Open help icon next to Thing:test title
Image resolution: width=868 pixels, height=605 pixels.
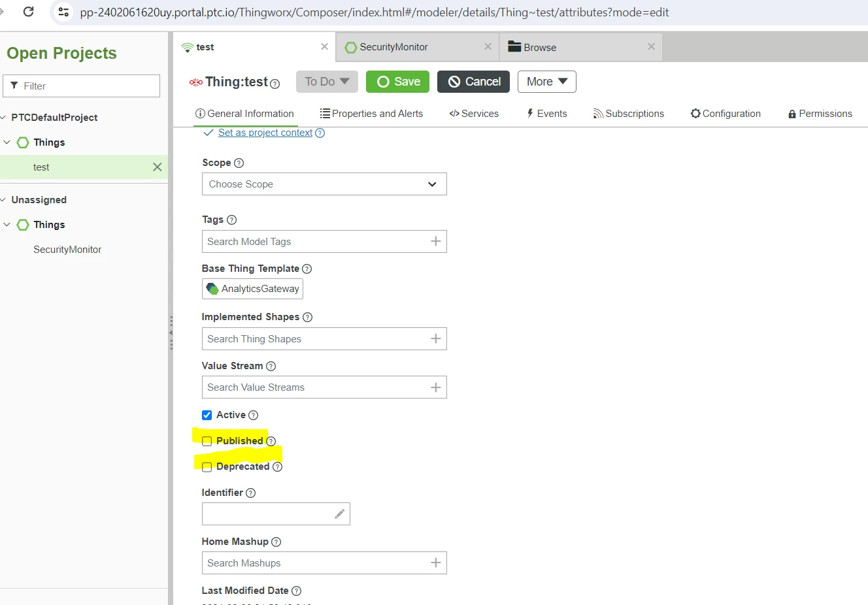click(x=275, y=84)
